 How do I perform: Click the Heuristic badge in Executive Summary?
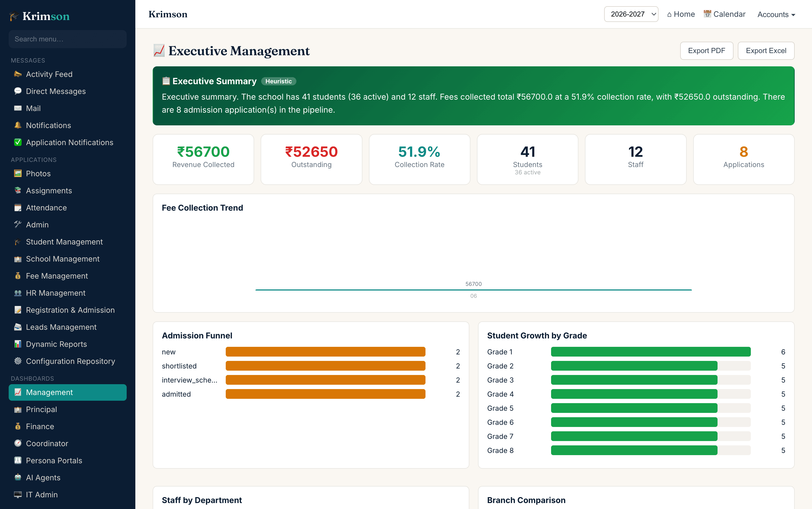(278, 81)
